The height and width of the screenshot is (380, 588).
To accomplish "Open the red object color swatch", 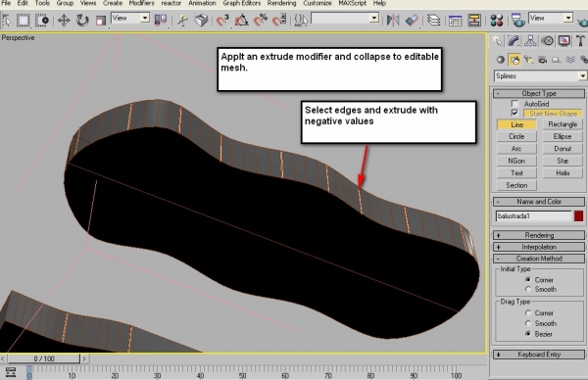I will point(578,215).
